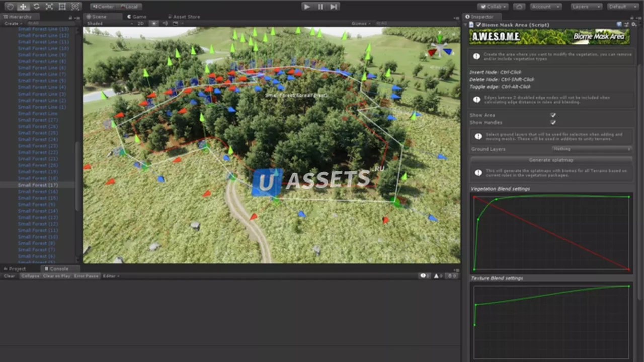Toggle console errors filter icon
The image size is (644, 362).
coord(451,276)
